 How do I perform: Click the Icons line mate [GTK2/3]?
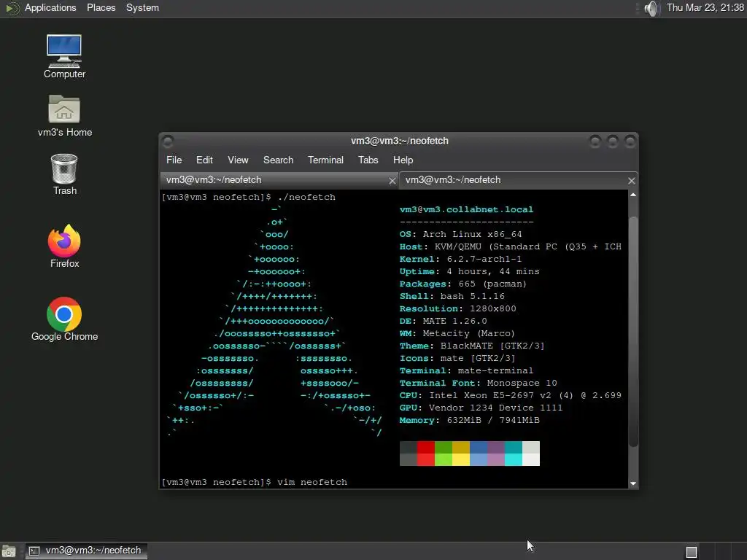(457, 358)
